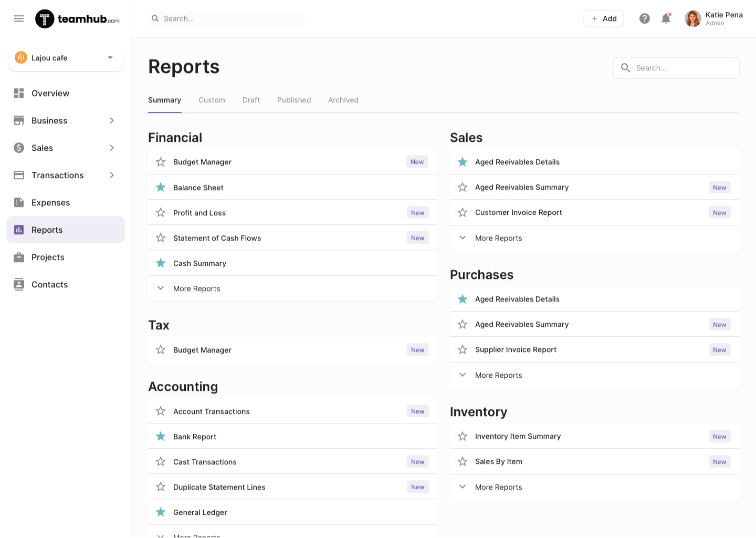This screenshot has height=538, width=756.
Task: Switch to the Summary tab
Action: pyautogui.click(x=164, y=100)
